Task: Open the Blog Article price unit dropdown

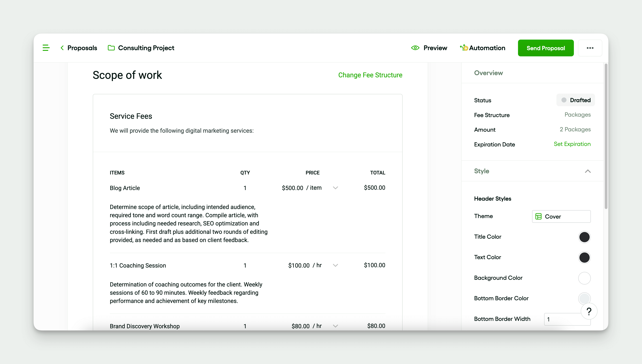Action: (335, 188)
